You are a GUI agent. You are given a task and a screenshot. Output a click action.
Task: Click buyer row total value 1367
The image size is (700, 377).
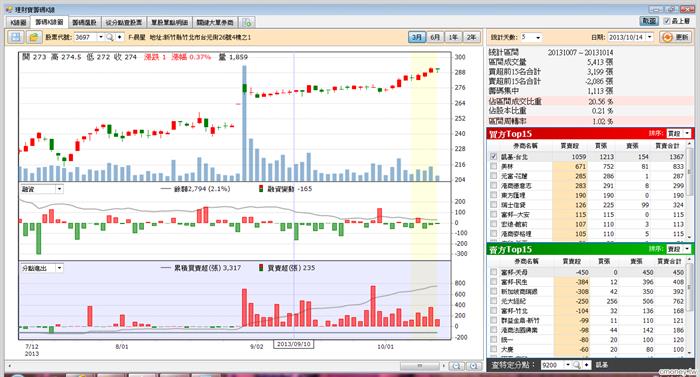[x=676, y=157]
